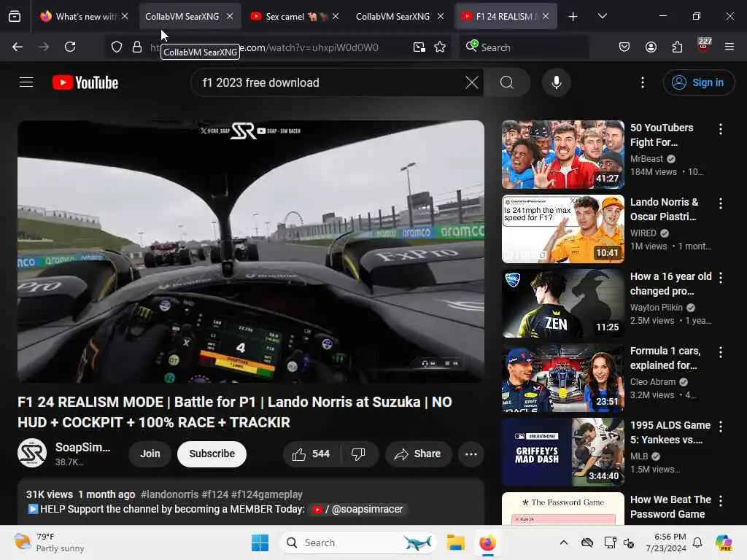Screen dimensions: 747x560
Task: Search with your voice microphone
Action: point(556,82)
